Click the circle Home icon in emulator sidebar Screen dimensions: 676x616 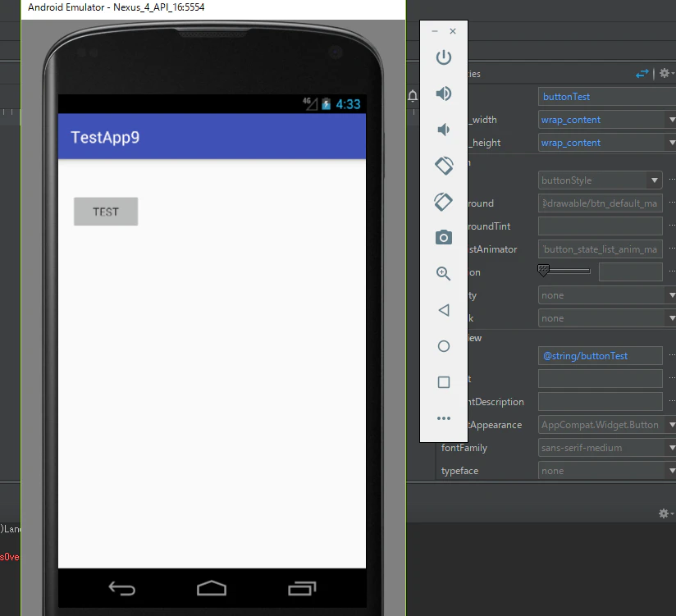pos(444,346)
